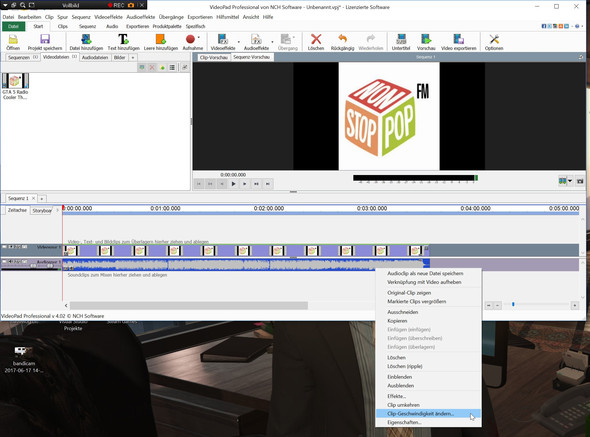This screenshot has width=590, height=437.
Task: Open the dropdown arrow next to Aufnahme
Action: (199, 37)
